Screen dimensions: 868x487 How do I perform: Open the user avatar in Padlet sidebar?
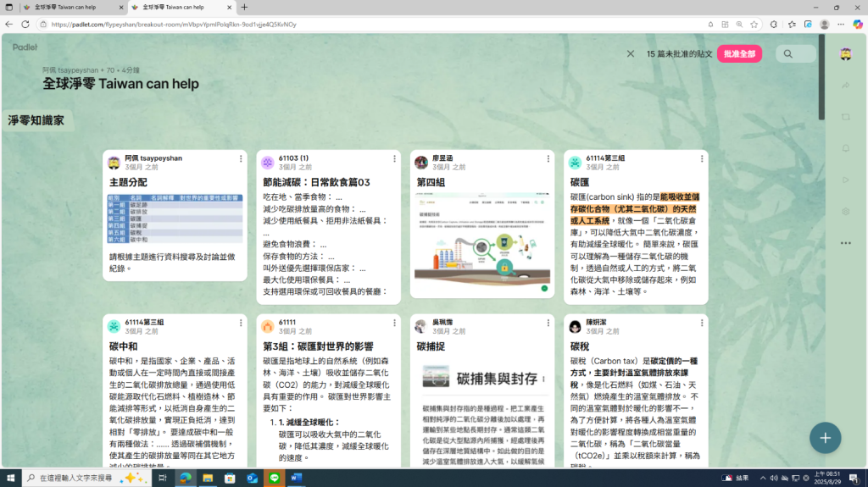tap(845, 54)
